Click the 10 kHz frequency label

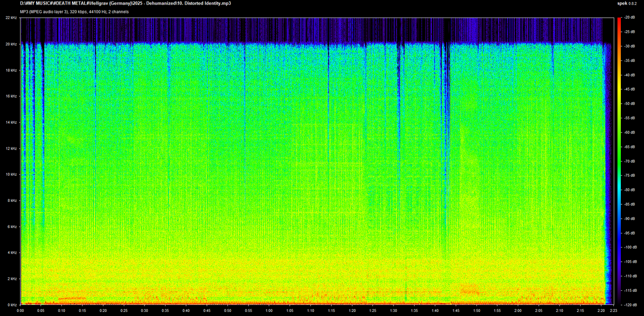click(x=11, y=174)
